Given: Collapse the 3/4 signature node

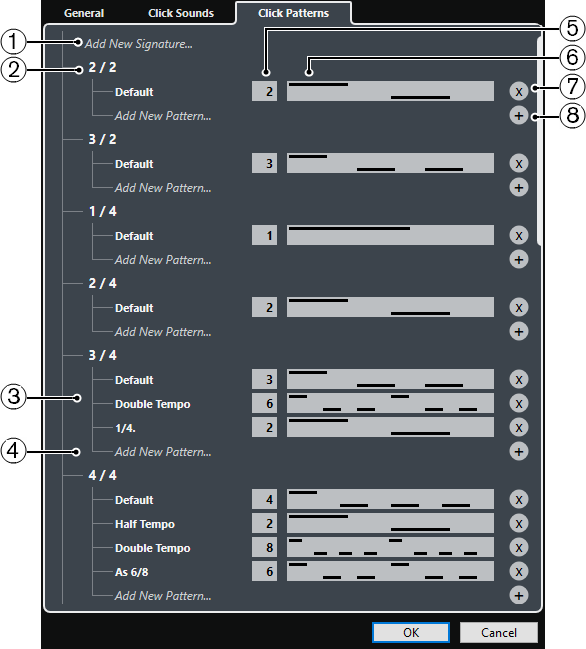Looking at the screenshot, I should 102,355.
